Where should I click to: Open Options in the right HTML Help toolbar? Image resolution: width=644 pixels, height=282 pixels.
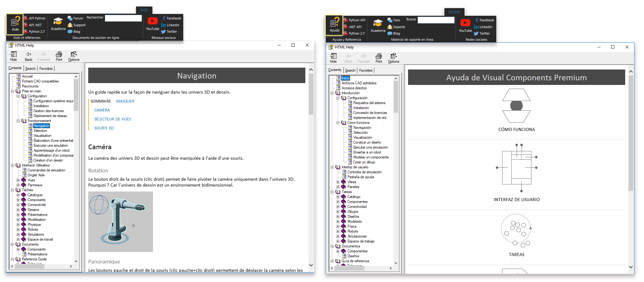coord(394,58)
